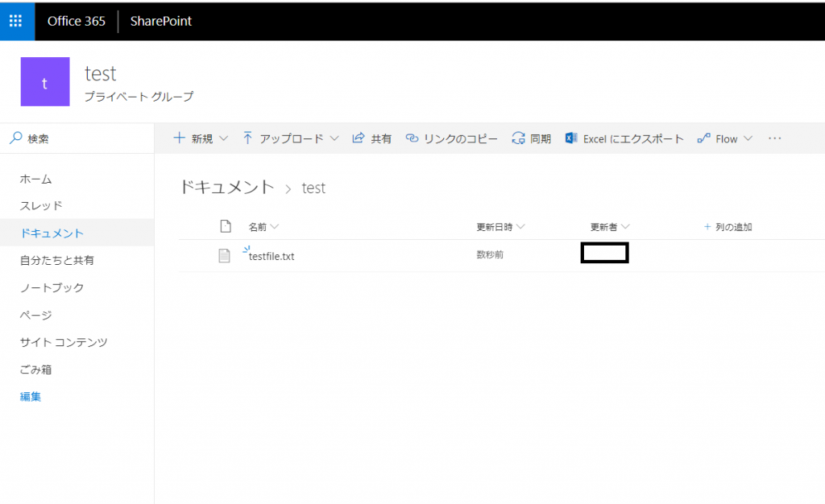Click the plus icon for 新規

click(x=180, y=138)
